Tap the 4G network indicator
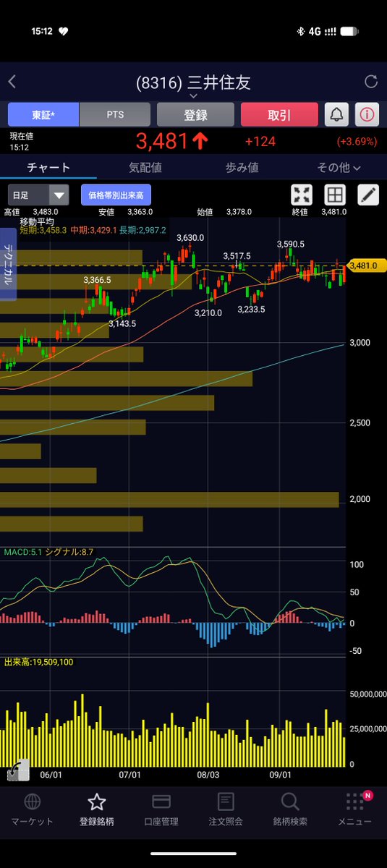 coord(315,32)
